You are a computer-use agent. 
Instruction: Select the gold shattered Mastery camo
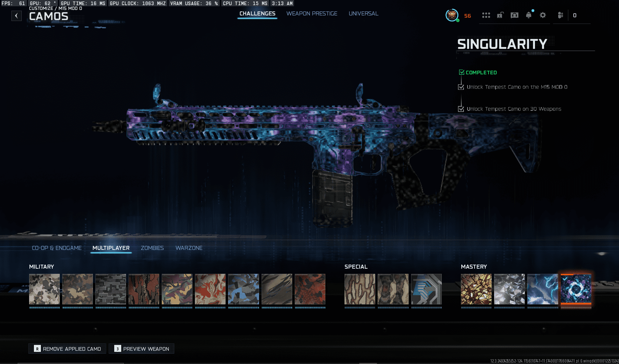[476, 289]
